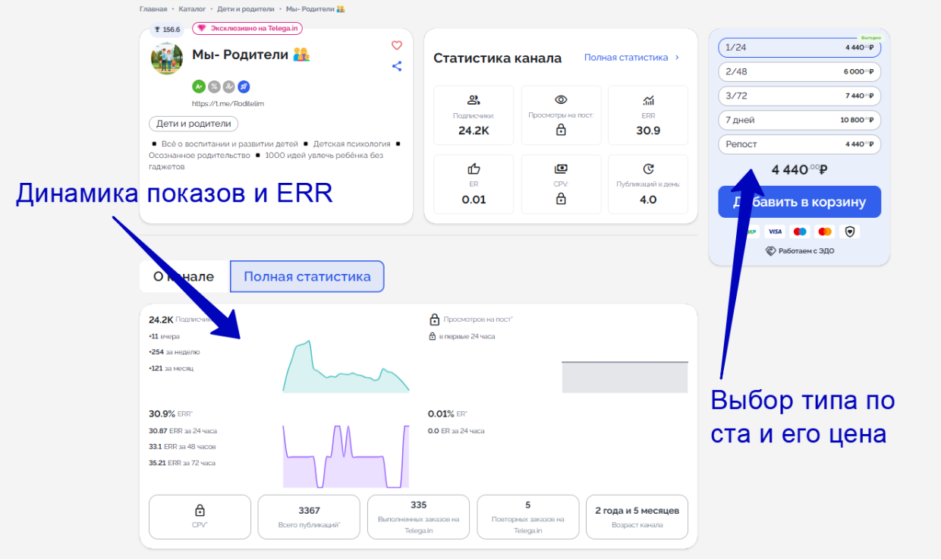Click the green A+ badge icon
The height and width of the screenshot is (560, 941).
coord(199,87)
